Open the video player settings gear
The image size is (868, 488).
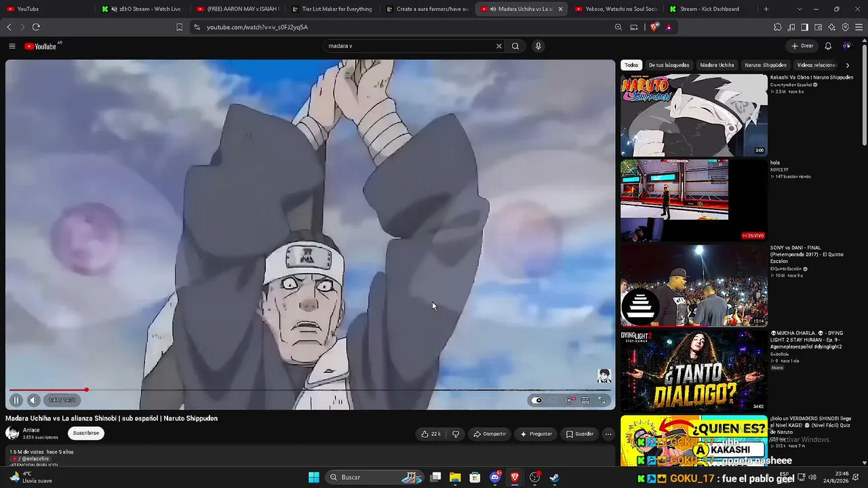pos(570,401)
